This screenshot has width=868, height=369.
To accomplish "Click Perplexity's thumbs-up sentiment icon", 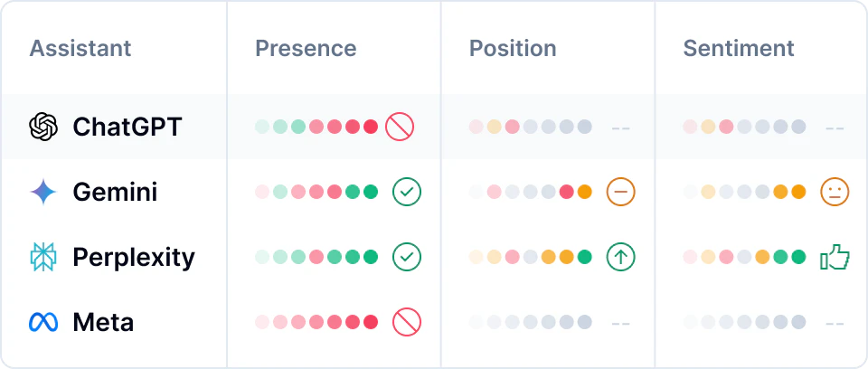I will pyautogui.click(x=835, y=258).
